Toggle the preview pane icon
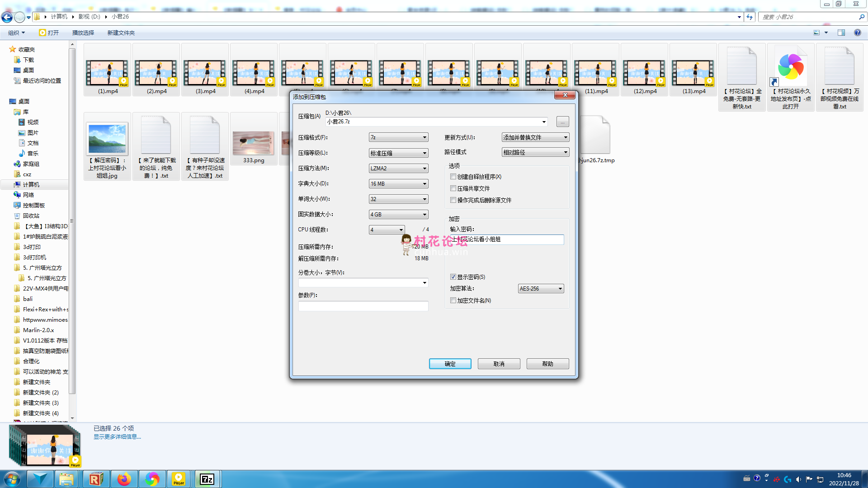868x488 pixels. (x=841, y=33)
